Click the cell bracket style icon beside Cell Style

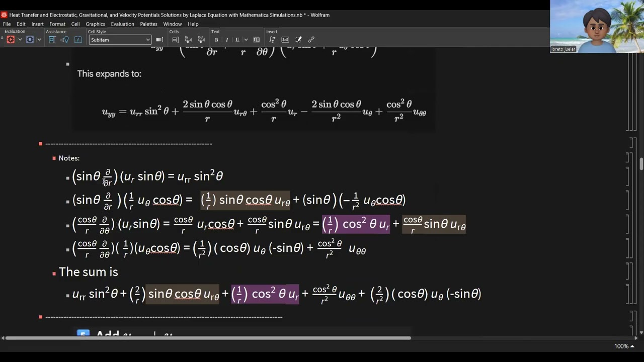[159, 40]
